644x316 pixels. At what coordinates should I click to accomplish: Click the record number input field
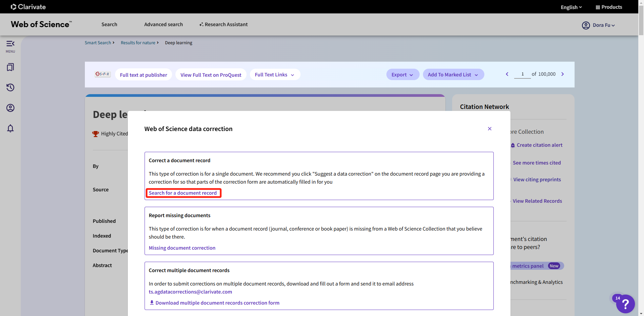pyautogui.click(x=522, y=74)
